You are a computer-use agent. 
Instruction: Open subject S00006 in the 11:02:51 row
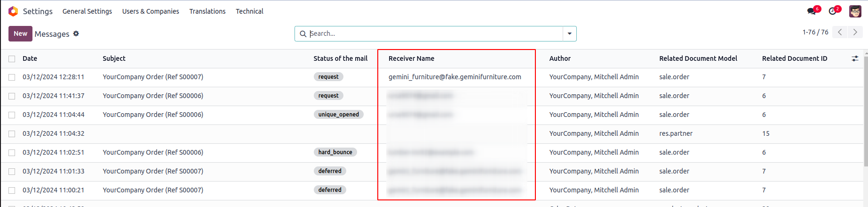pos(153,152)
